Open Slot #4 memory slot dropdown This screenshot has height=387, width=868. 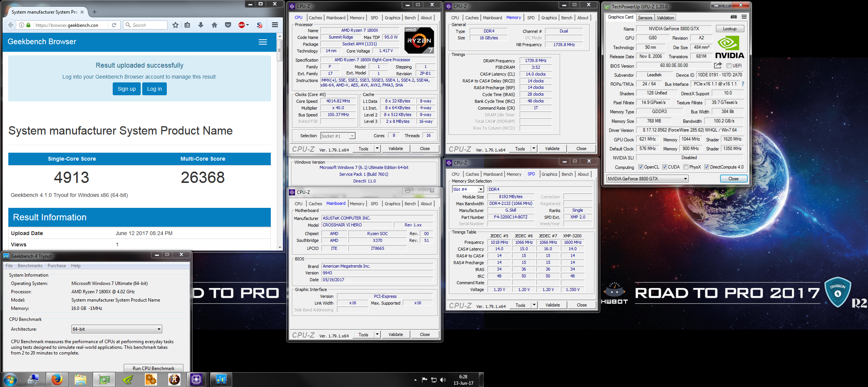pos(468,189)
